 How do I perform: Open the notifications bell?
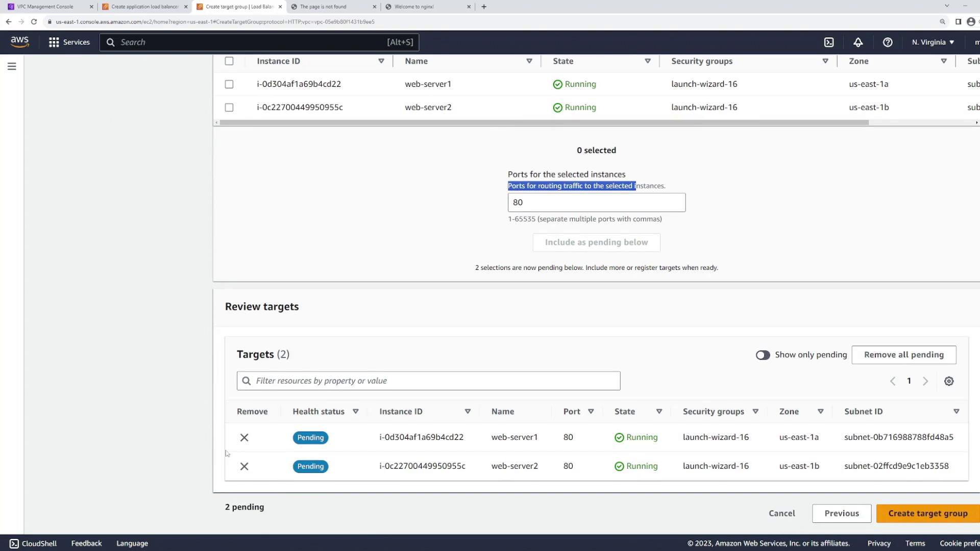click(x=858, y=42)
